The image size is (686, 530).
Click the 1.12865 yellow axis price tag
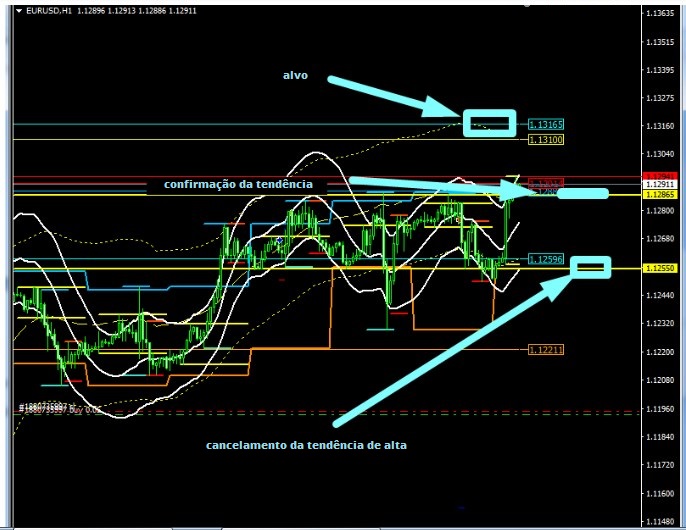coord(659,196)
